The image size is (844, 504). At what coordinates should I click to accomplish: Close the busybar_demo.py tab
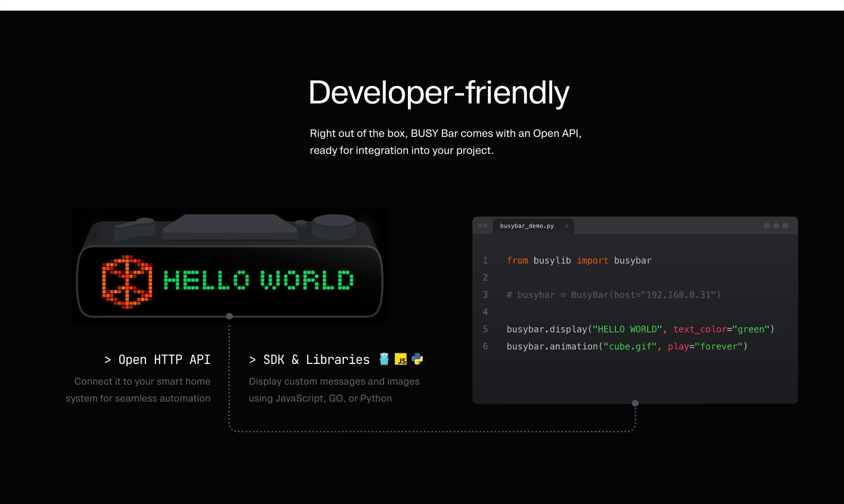pyautogui.click(x=567, y=226)
